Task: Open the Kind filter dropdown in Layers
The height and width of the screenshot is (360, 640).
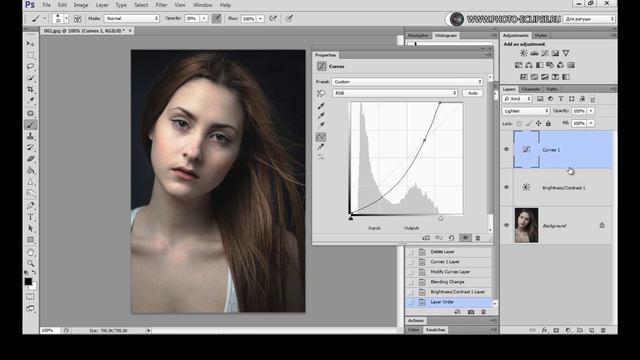Action: pyautogui.click(x=517, y=99)
